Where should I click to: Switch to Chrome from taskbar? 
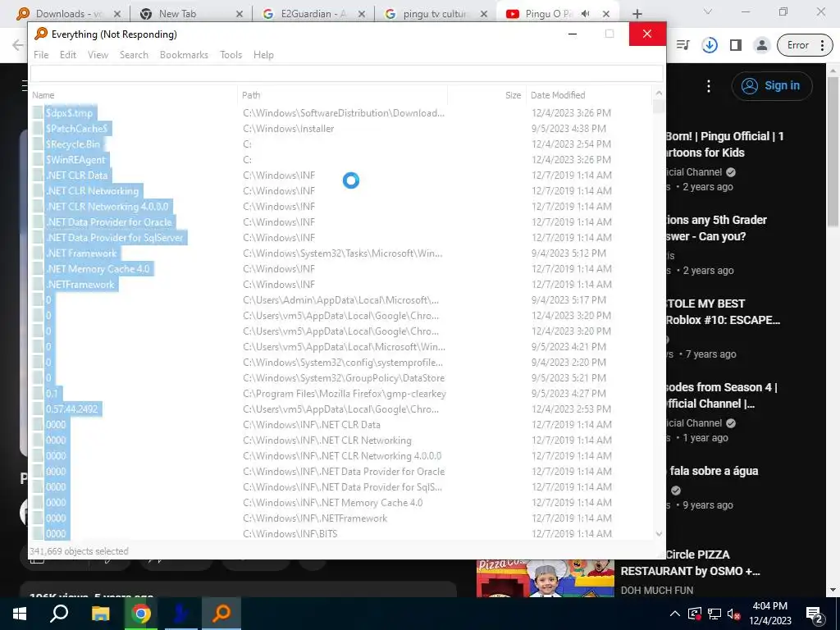click(x=141, y=614)
